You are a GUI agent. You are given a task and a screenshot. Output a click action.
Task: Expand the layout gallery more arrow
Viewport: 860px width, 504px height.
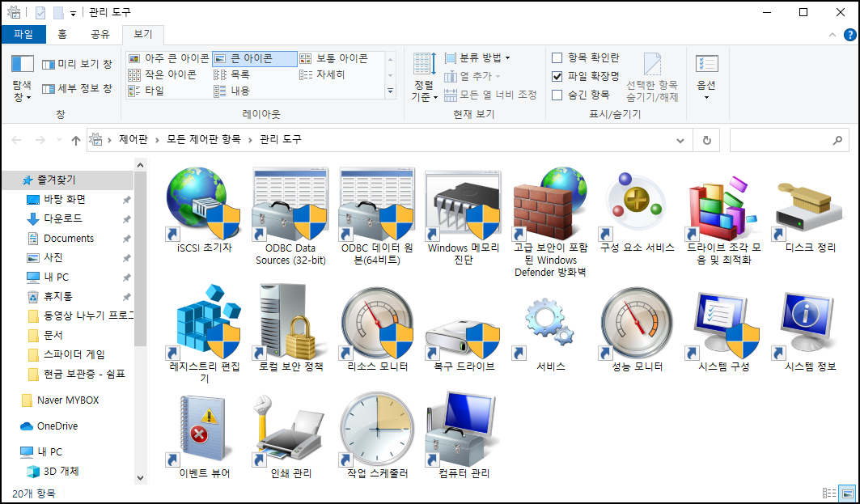[x=391, y=91]
